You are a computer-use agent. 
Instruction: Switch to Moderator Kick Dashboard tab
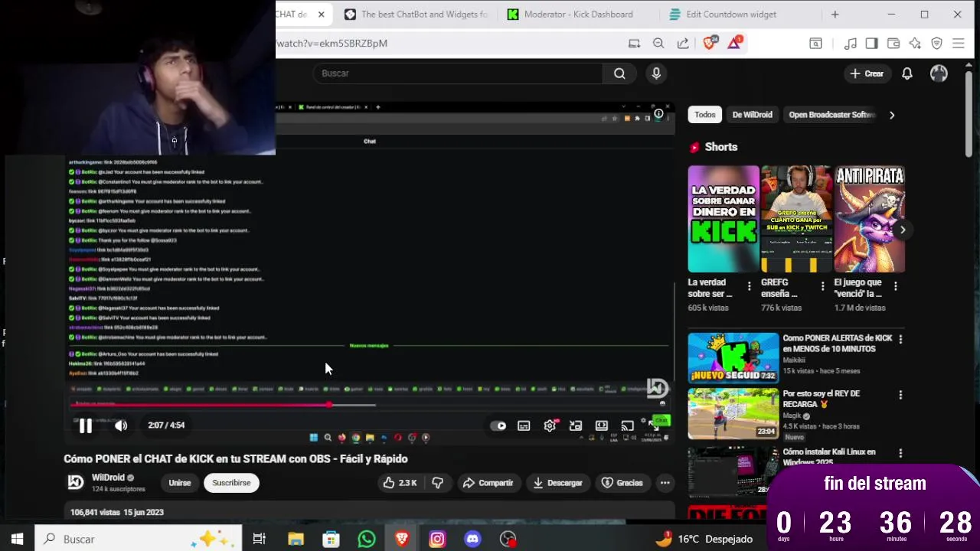578,14
